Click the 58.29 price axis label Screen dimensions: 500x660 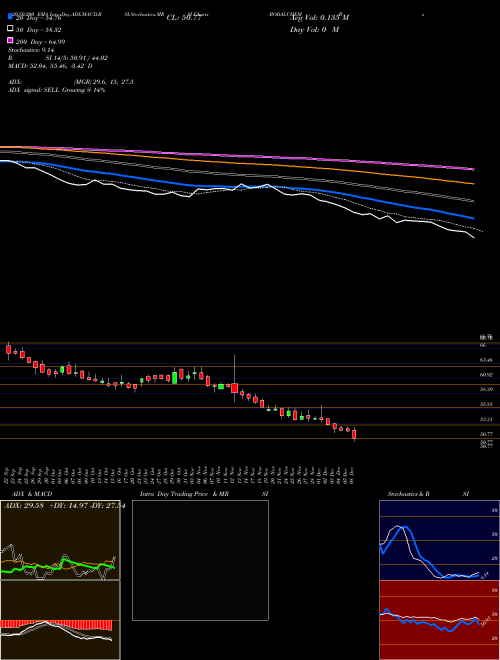coord(486,389)
